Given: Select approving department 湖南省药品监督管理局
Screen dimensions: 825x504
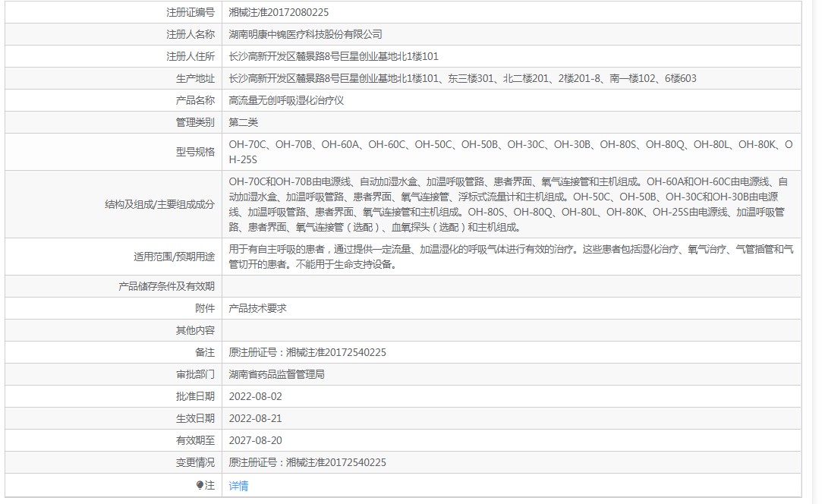Looking at the screenshot, I should click(276, 374).
